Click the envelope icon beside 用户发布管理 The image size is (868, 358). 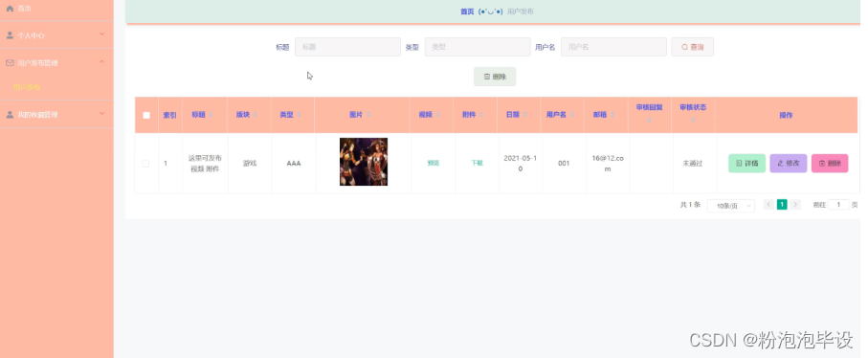pyautogui.click(x=10, y=63)
